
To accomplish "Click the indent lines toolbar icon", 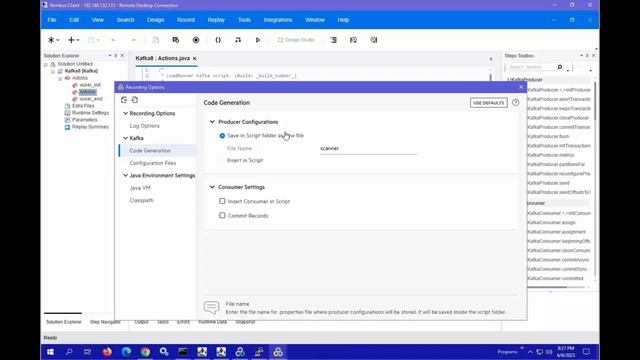I will coord(333,40).
